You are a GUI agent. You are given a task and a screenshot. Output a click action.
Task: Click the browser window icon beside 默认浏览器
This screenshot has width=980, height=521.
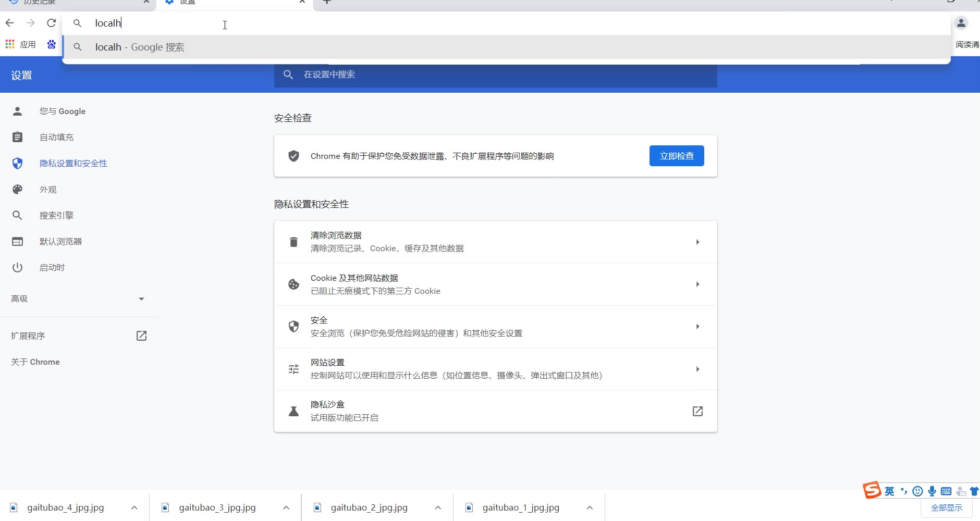pos(17,241)
